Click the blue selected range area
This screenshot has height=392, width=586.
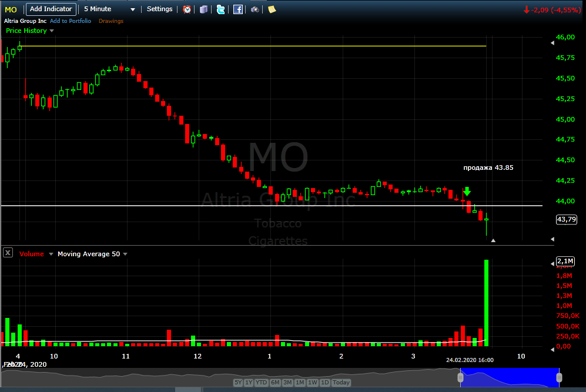point(510,377)
